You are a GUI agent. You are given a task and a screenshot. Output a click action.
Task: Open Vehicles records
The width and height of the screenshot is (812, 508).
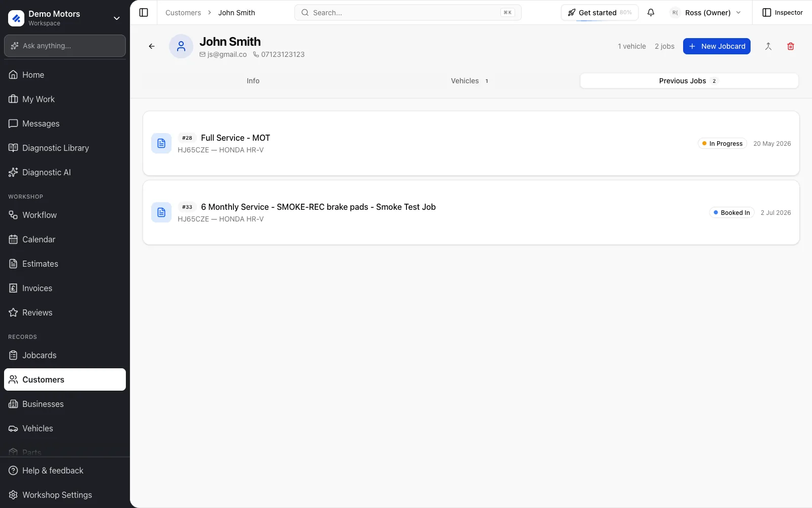[x=65, y=428]
